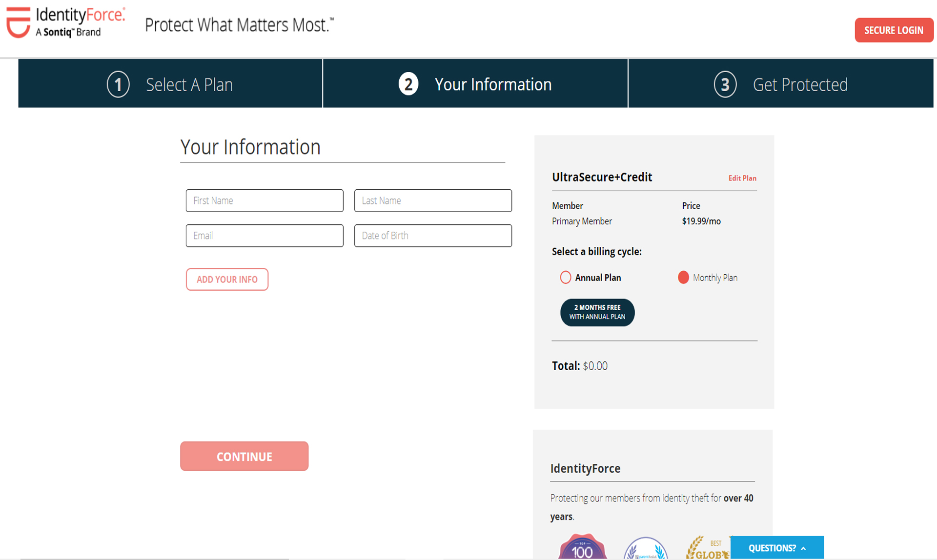Focus the Date of Birth field

pos(433,236)
